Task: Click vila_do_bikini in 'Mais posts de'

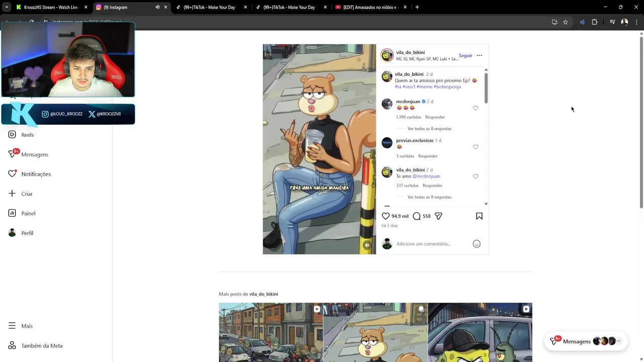Action: click(264, 294)
